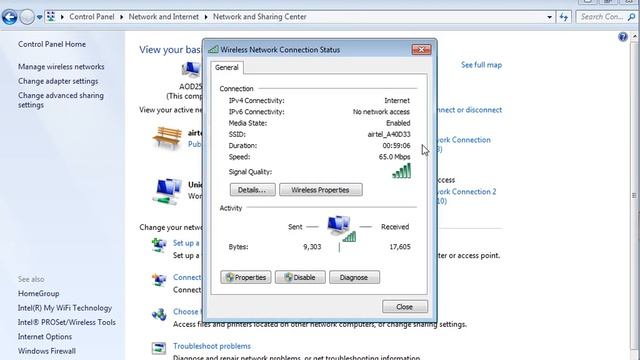Click the SSID value airtel_A40D33
This screenshot has height=360, width=640.
point(389,134)
